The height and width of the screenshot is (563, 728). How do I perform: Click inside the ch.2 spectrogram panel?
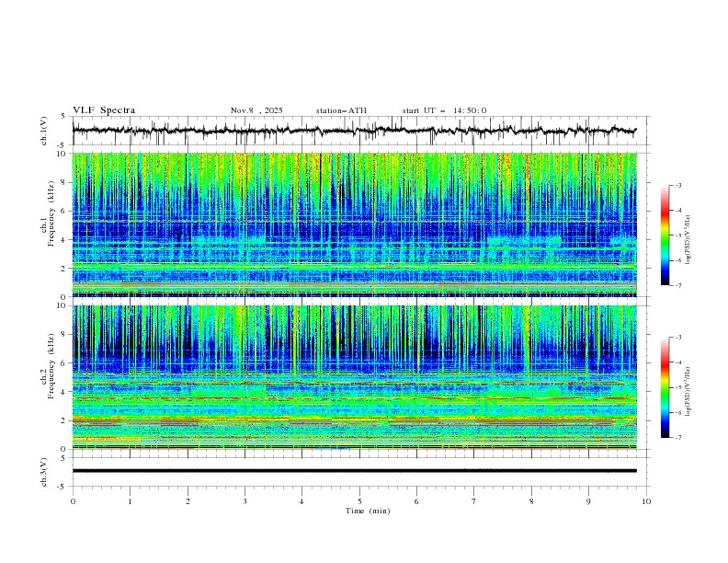click(354, 377)
